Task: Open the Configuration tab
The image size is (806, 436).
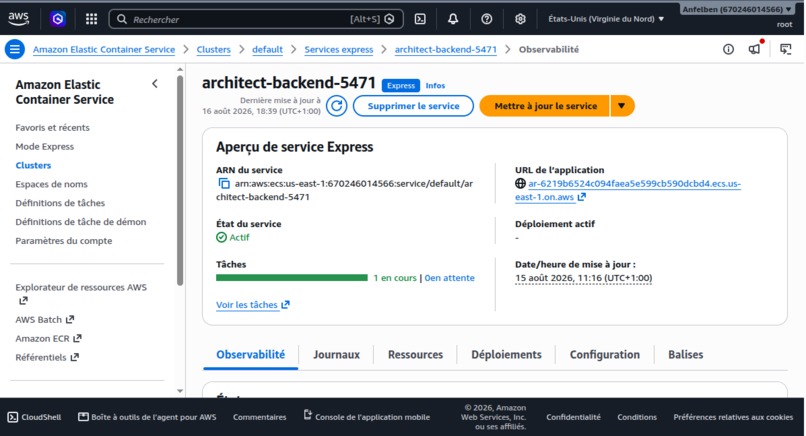Action: click(x=604, y=354)
